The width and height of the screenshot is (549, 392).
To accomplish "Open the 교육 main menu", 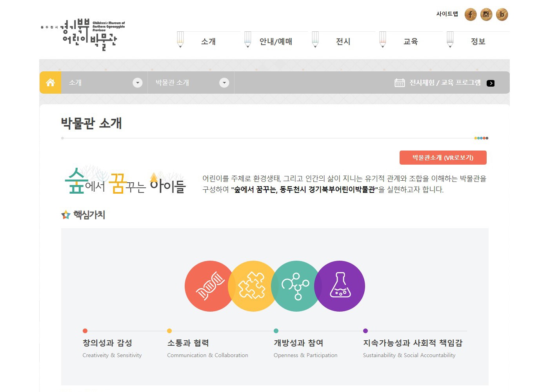I will click(x=411, y=42).
